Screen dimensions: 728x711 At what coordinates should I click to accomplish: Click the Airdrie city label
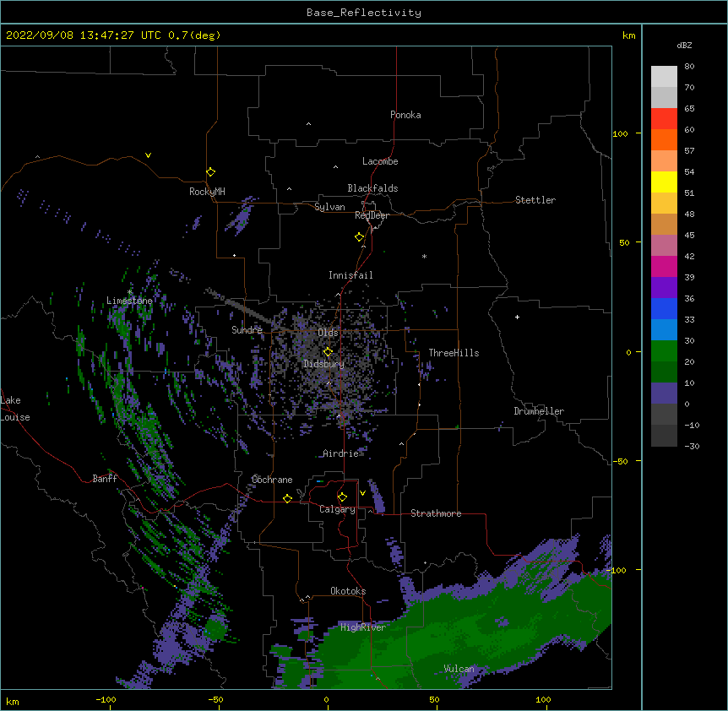340,453
